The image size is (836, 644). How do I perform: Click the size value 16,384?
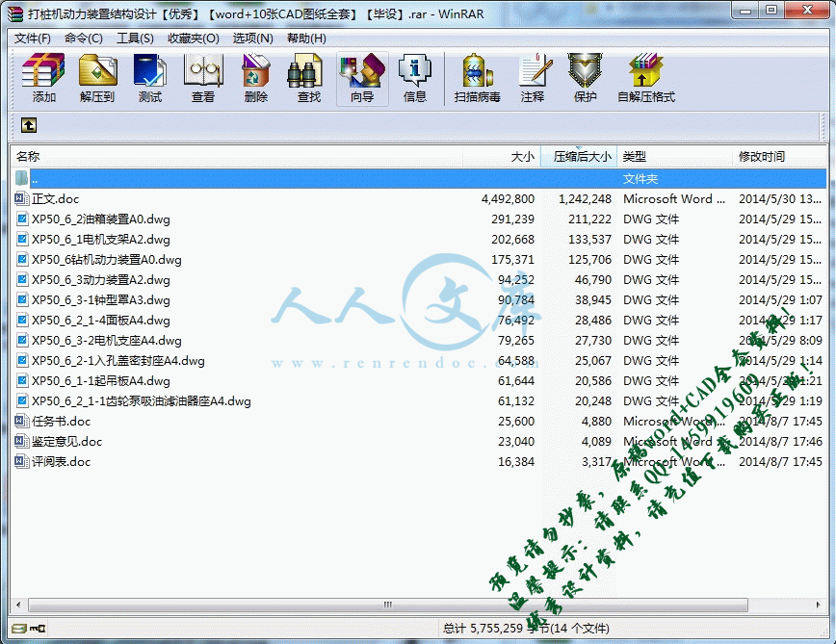(516, 462)
